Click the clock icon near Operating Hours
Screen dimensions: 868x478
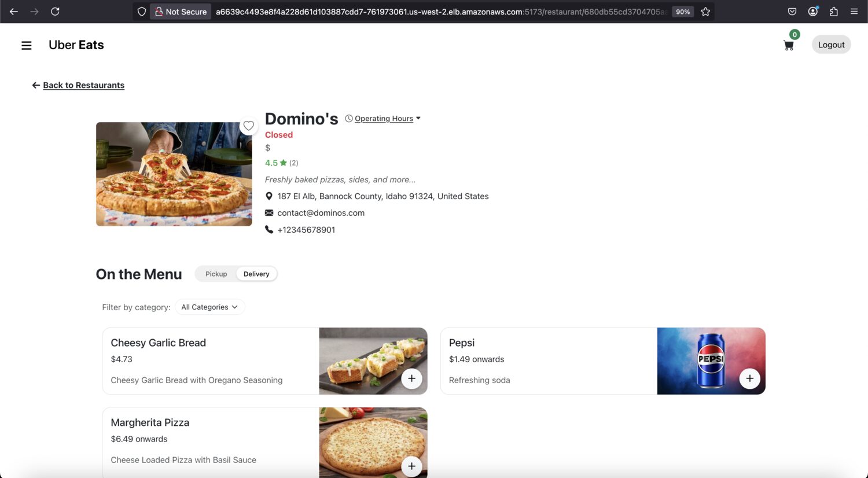pyautogui.click(x=349, y=119)
